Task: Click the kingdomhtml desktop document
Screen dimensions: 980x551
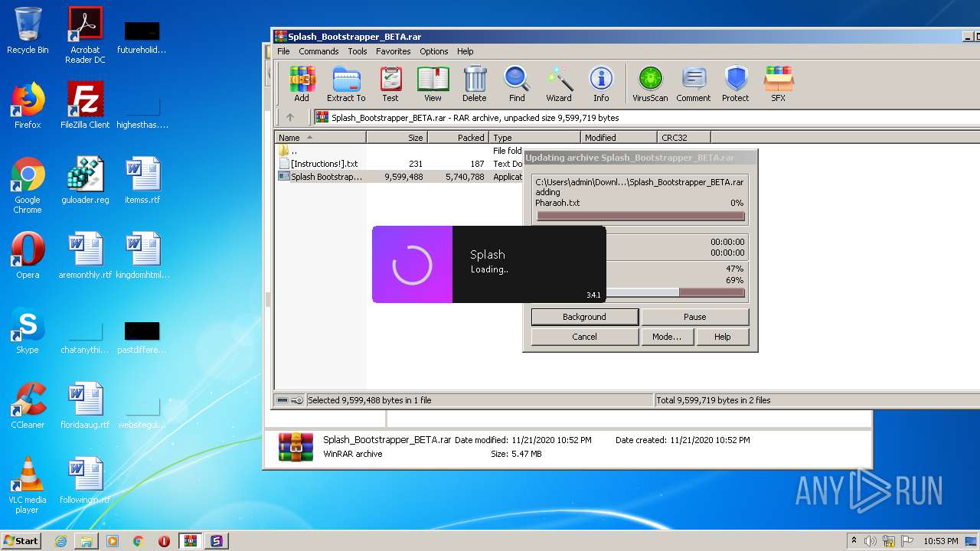Action: click(142, 256)
